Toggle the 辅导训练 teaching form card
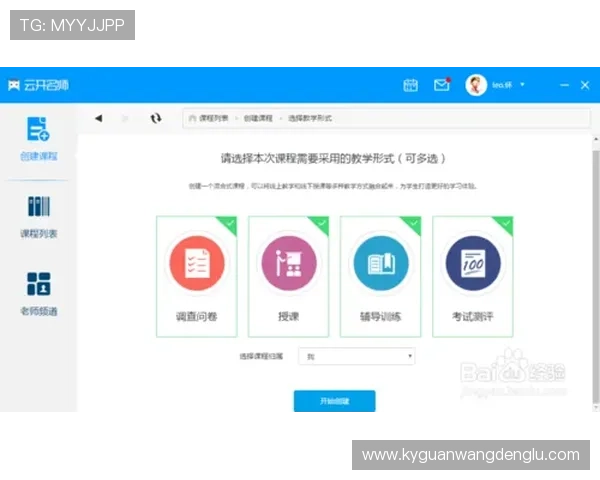This screenshot has width=600, height=480. [x=381, y=276]
